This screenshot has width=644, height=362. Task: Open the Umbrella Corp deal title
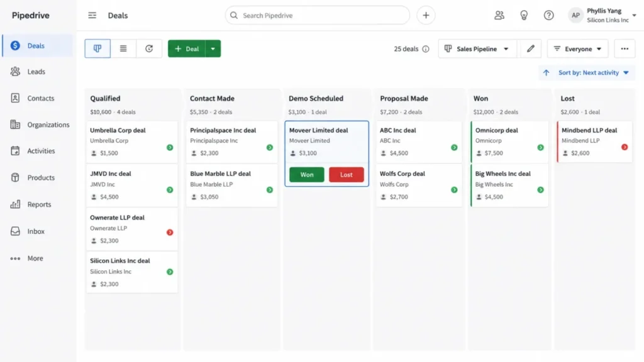(x=118, y=130)
